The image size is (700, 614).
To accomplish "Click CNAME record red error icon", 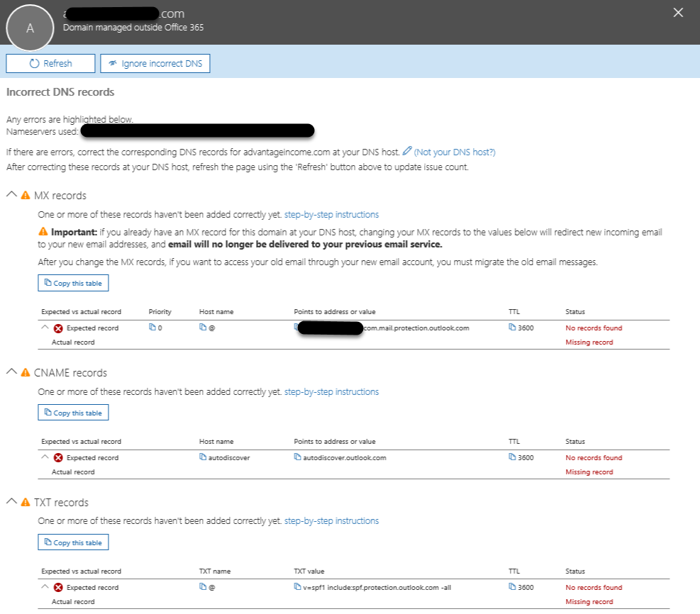I will click(58, 458).
